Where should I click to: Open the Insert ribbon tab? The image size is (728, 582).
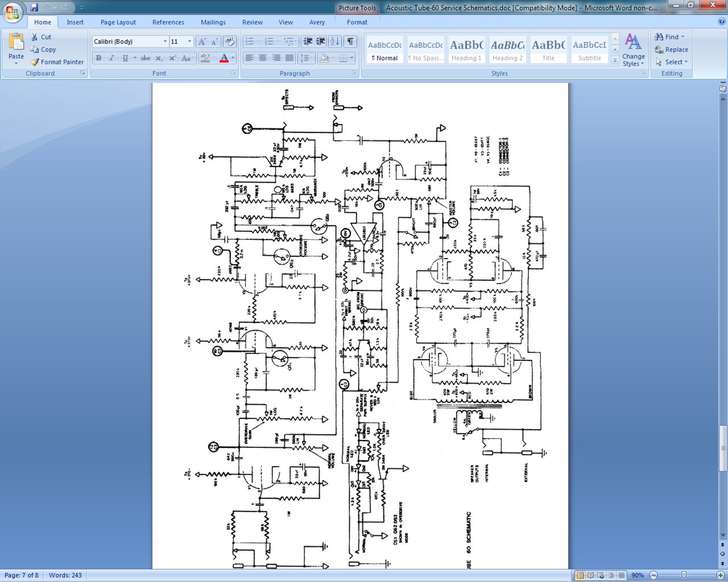75,22
